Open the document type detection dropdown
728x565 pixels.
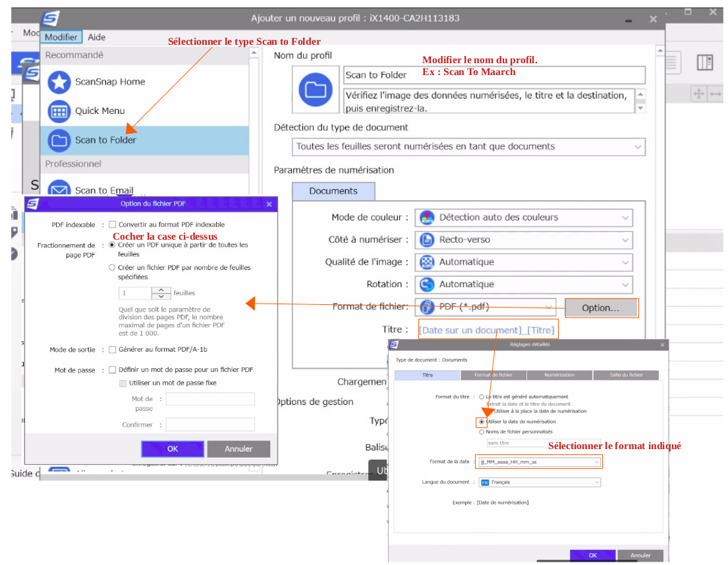coord(468,147)
